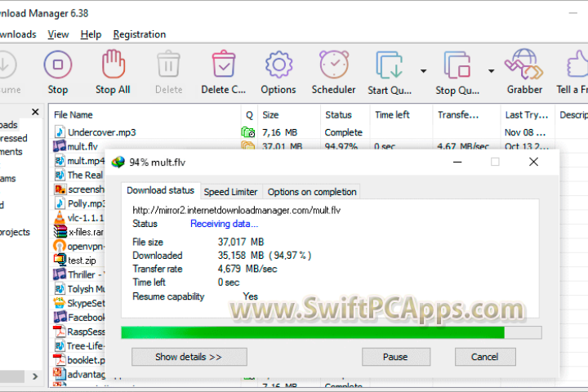Click the Polly.mp3 music icon
Image resolution: width=588 pixels, height=392 pixels.
pos(60,203)
